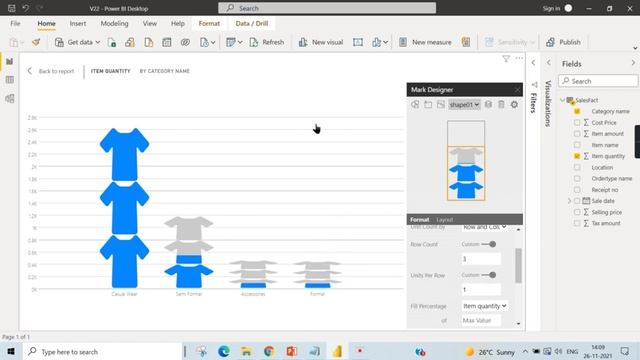Check the Item amount field
Viewport: 640px width, 360px height.
pos(577,133)
